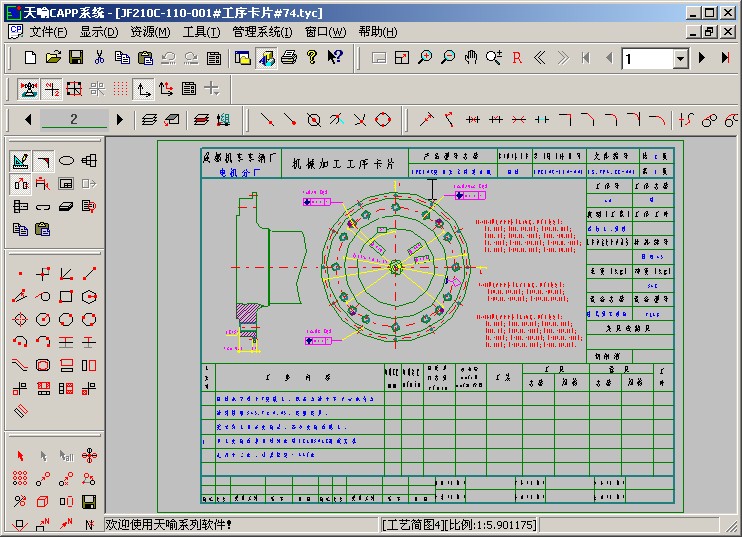Open the 帮助(H) menu
Screen dimensions: 742x537
click(378, 32)
